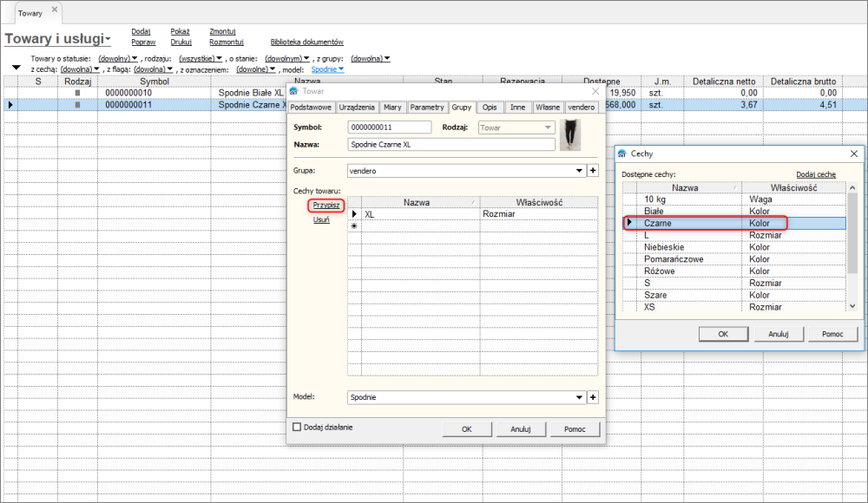Click the Towar dialog title icon
The height and width of the screenshot is (503, 868).
(x=294, y=90)
